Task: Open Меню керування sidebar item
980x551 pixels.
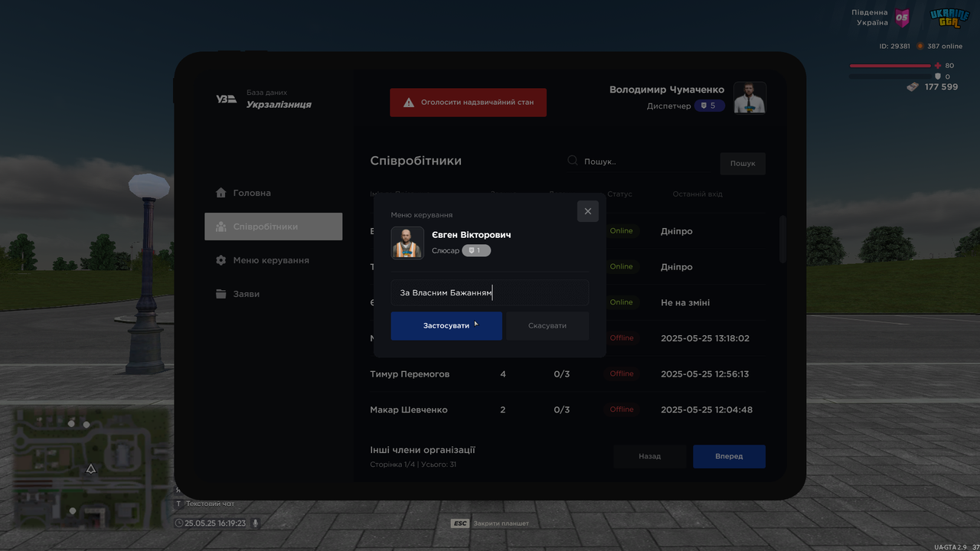Action: click(273, 260)
